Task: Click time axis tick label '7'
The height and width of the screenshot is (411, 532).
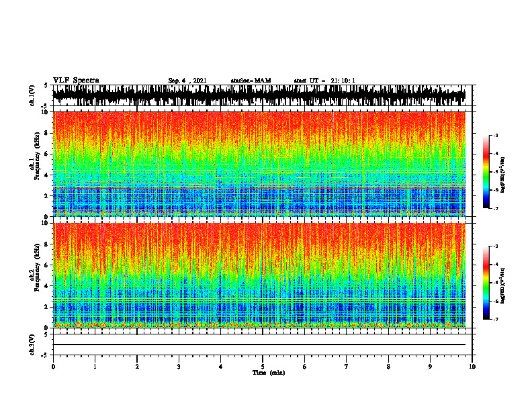Action: pyautogui.click(x=347, y=367)
